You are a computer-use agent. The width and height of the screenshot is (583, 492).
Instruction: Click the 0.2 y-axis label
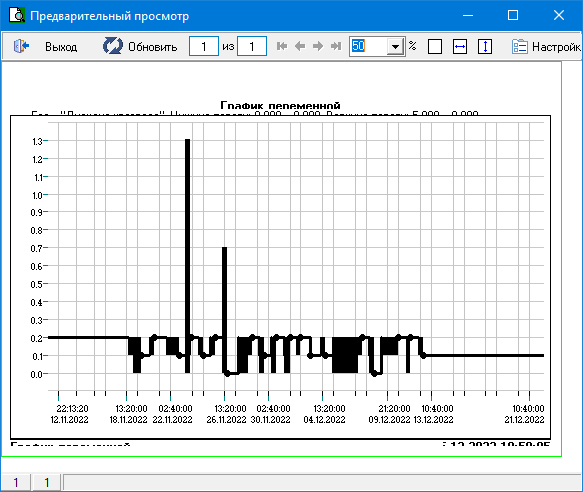[36, 338]
